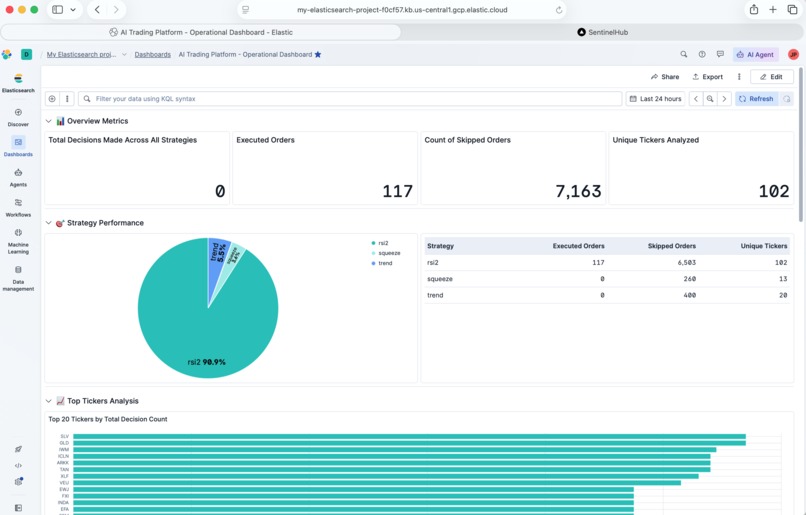The height and width of the screenshot is (515, 806).
Task: Step time range forward
Action: (x=724, y=99)
